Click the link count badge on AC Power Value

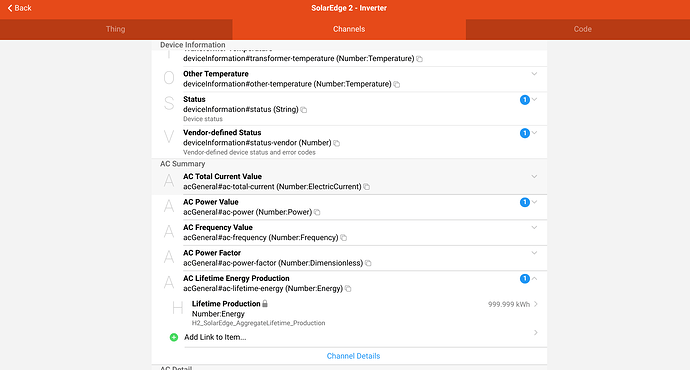(525, 202)
